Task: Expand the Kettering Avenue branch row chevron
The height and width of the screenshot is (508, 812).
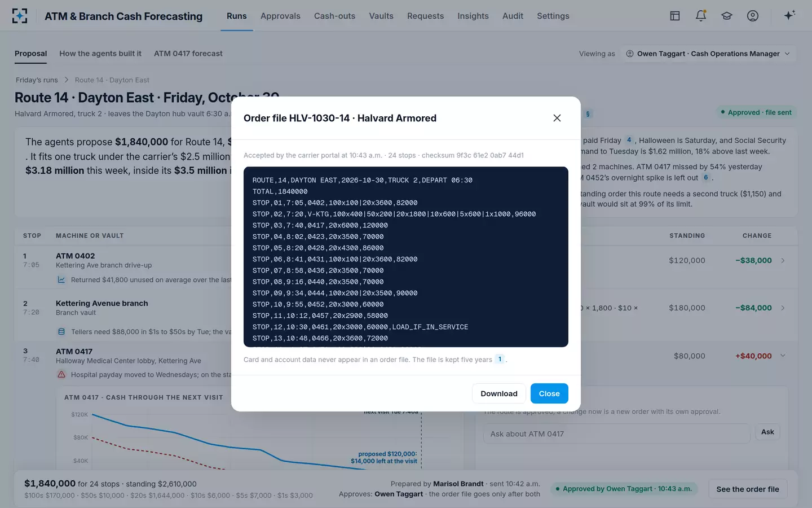Action: 783,308
